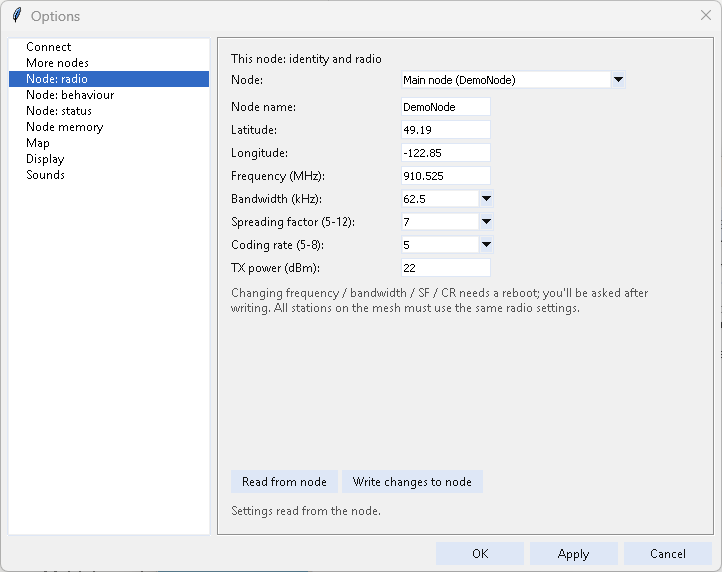Select Node: radio in the sidebar
The image size is (722, 572).
click(x=109, y=79)
